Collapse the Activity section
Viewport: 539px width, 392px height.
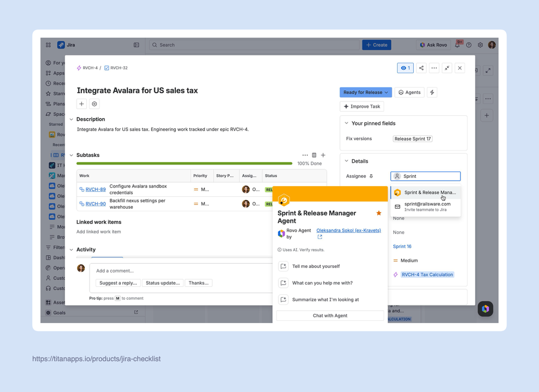coord(72,250)
